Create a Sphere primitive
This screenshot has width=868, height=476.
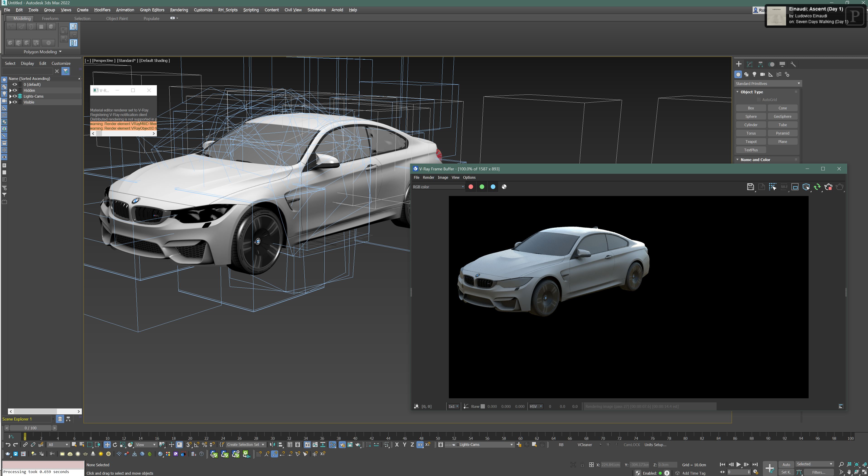coord(751,116)
